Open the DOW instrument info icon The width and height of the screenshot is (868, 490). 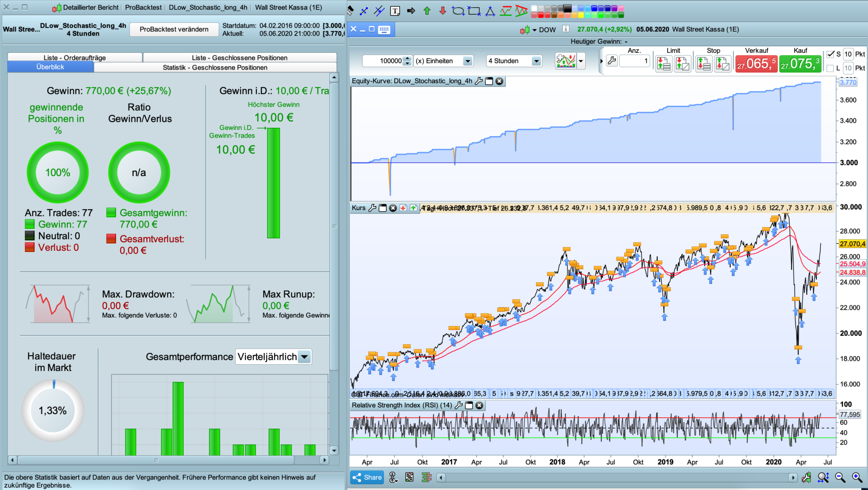[566, 29]
